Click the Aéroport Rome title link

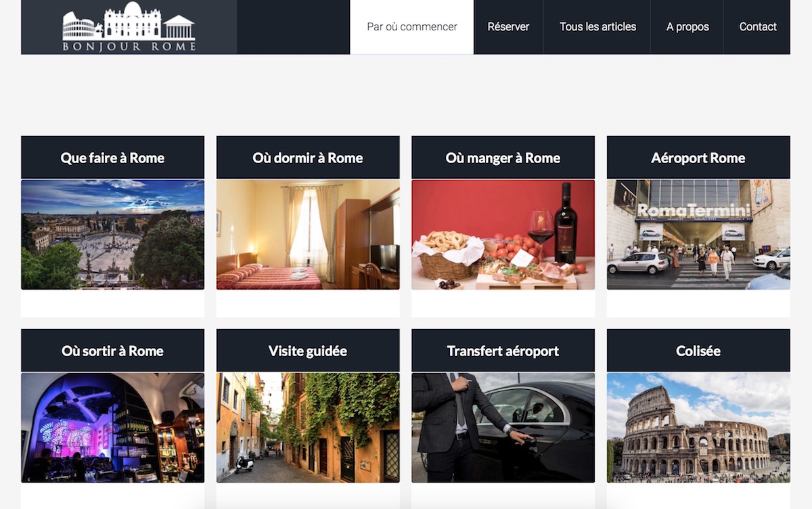pos(698,158)
